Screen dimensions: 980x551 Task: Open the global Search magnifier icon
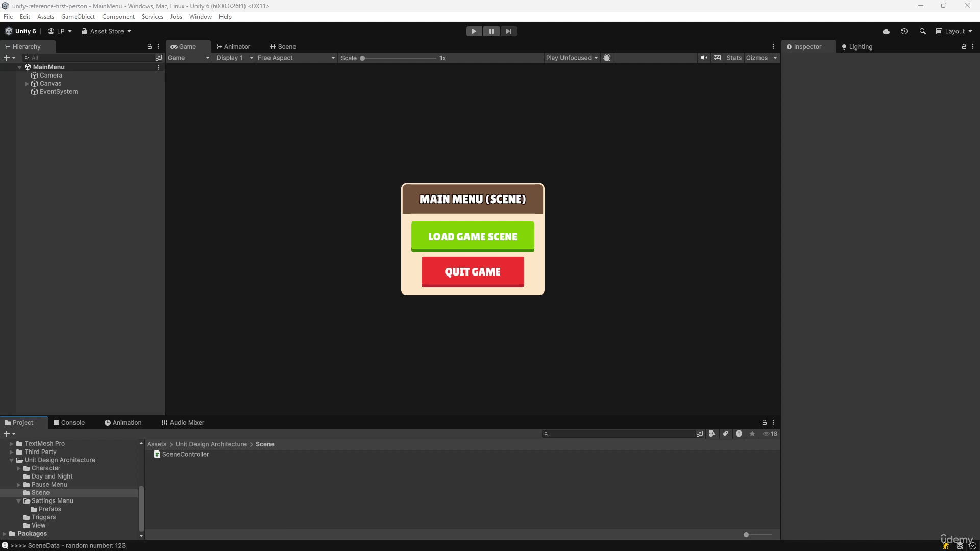tap(922, 31)
